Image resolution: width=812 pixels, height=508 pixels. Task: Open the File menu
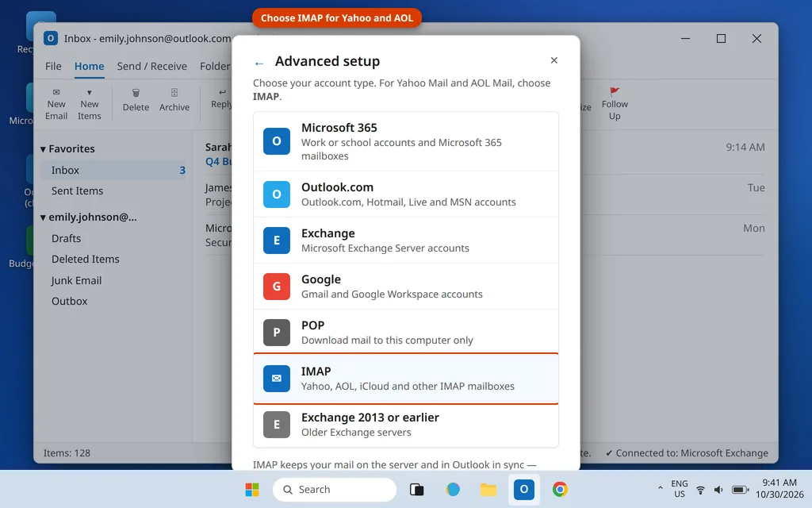click(53, 66)
